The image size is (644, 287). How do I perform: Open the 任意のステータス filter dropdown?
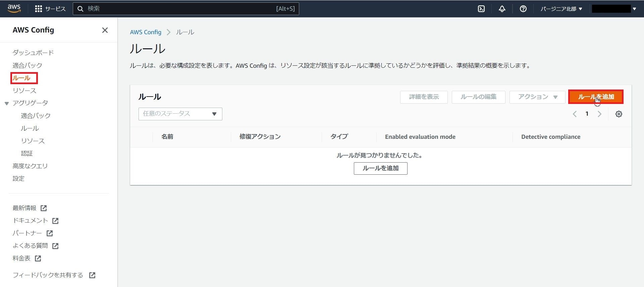180,114
